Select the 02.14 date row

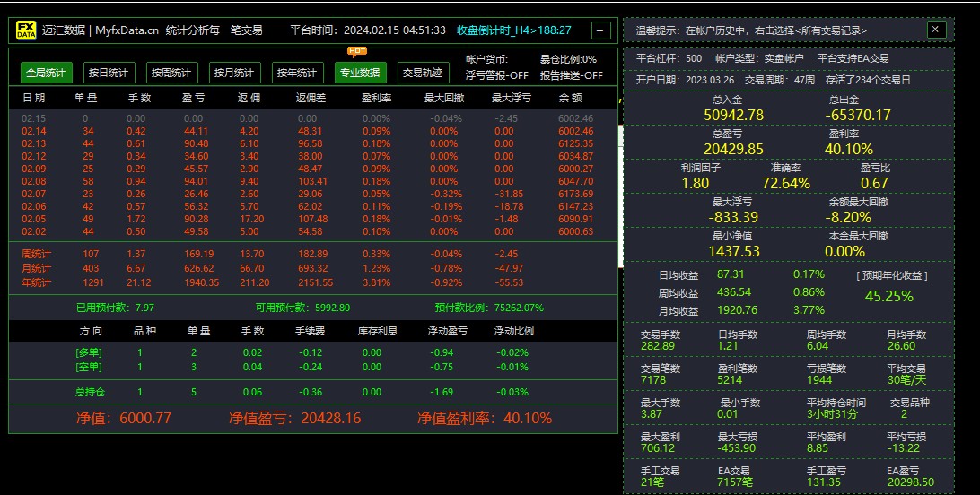[x=312, y=131]
